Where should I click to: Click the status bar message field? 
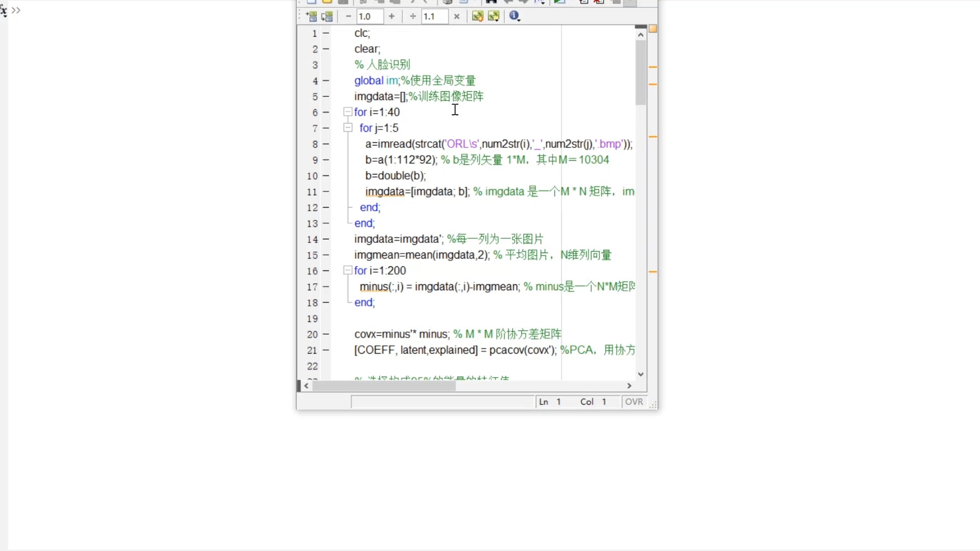pyautogui.click(x=442, y=402)
